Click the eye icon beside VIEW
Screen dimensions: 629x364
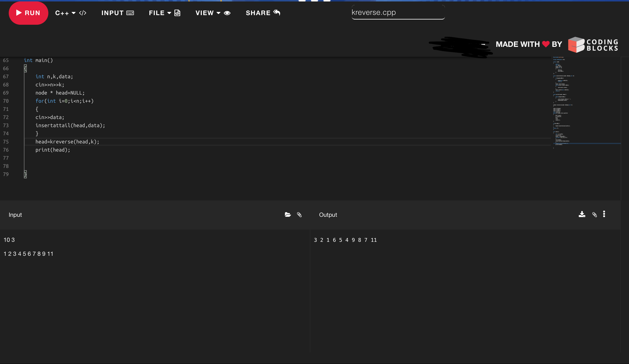[227, 13]
